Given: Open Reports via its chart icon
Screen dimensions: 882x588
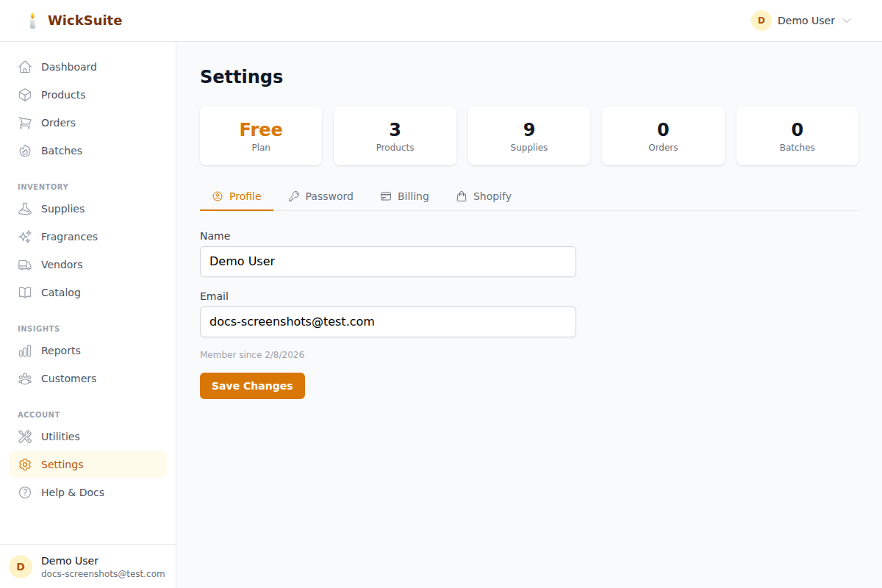Looking at the screenshot, I should point(24,350).
